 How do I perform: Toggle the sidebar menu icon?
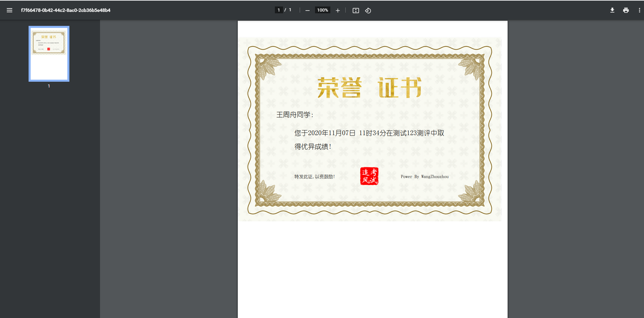(x=10, y=10)
